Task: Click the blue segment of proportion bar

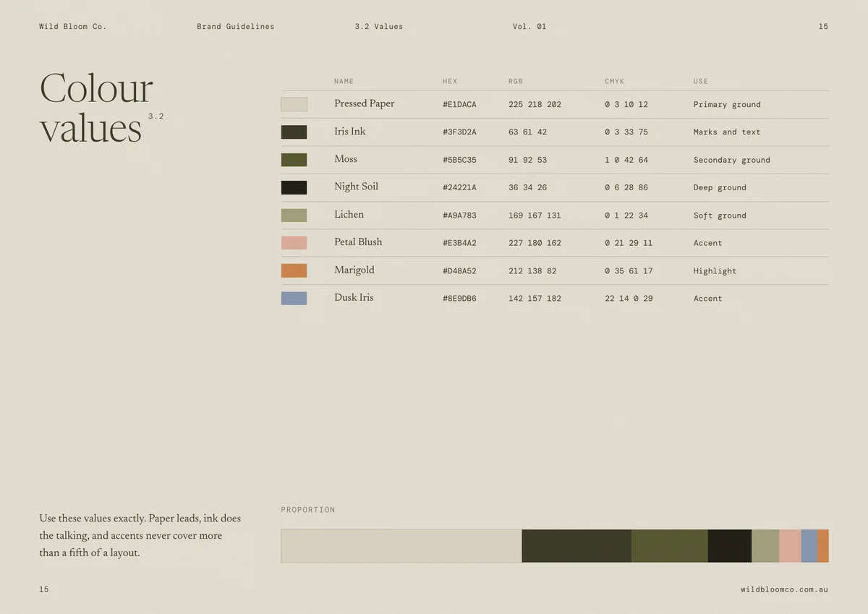Action: click(809, 546)
